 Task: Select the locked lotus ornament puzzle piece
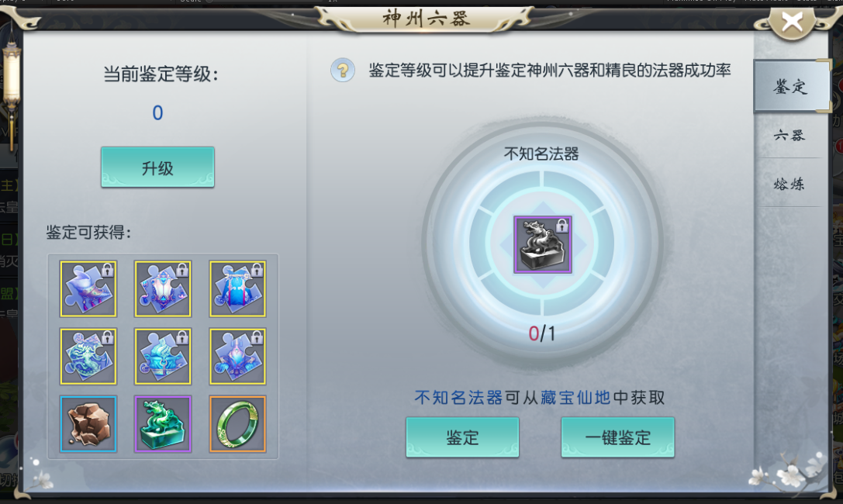coord(237,356)
